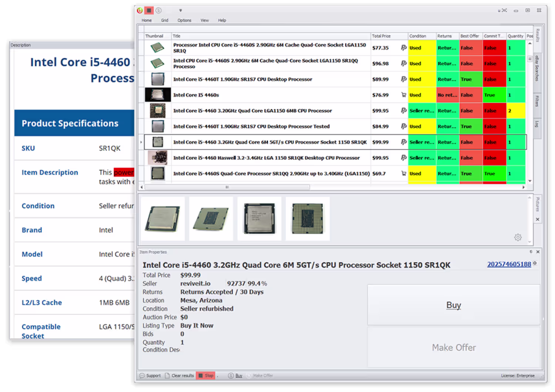Click the 'No ret...' Returns cell
Image resolution: width=555 pixels, height=392 pixels.
(448, 95)
